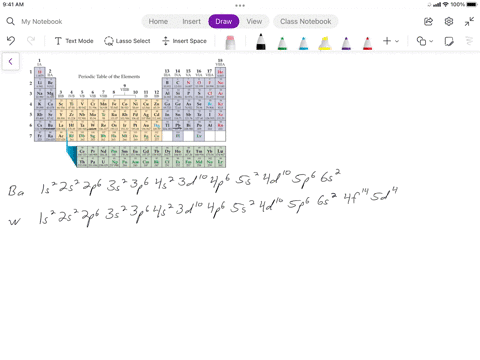Select the Draw tab
The width and height of the screenshot is (480, 360).
pos(224,21)
